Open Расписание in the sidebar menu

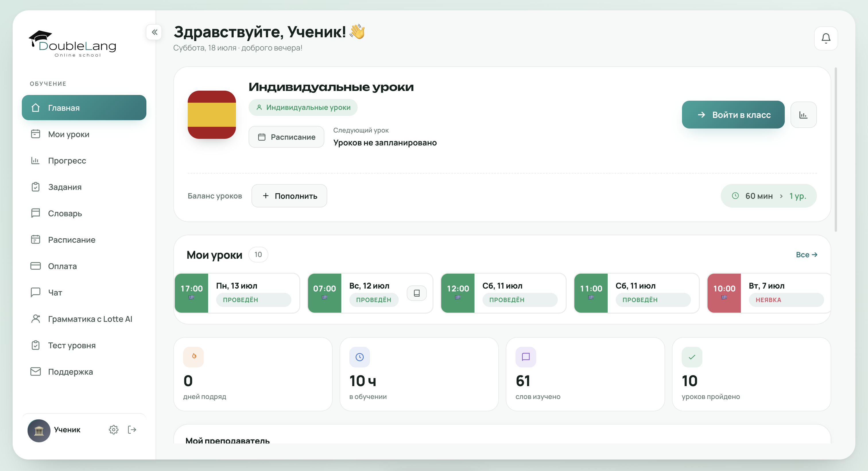(84, 240)
